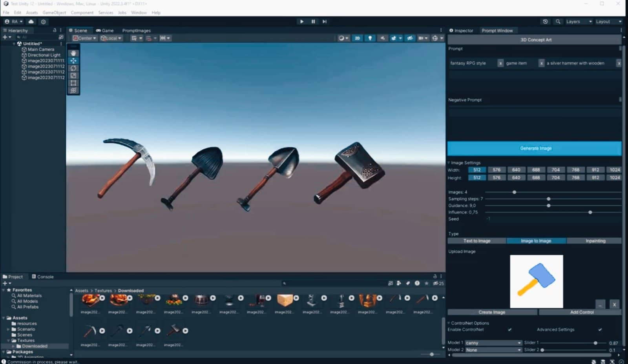Click the uploaded hammer image thumbnail
The height and width of the screenshot is (364, 628).
tap(536, 281)
